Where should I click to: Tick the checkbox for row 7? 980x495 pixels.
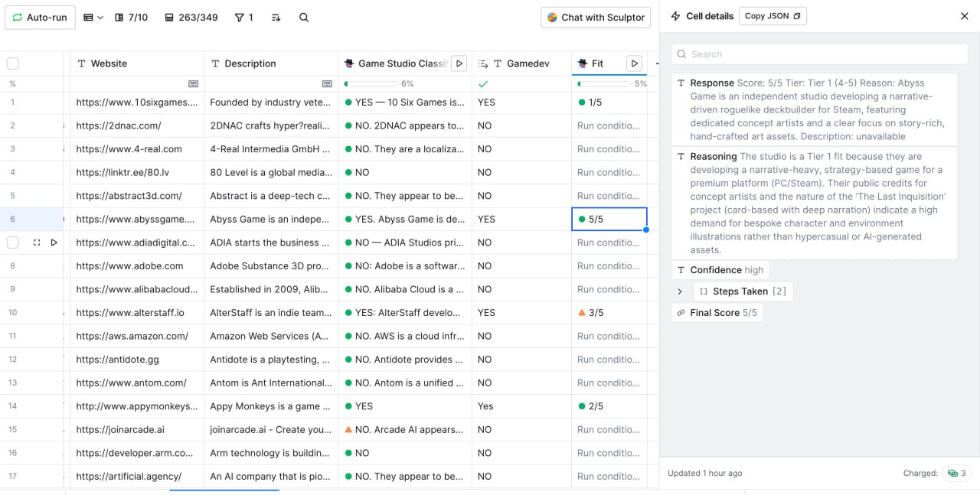coord(13,243)
